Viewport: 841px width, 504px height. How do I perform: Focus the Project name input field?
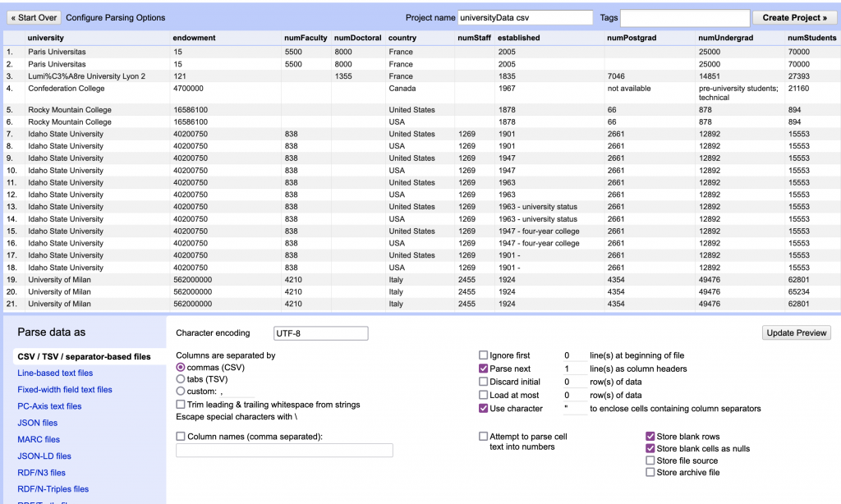point(525,18)
